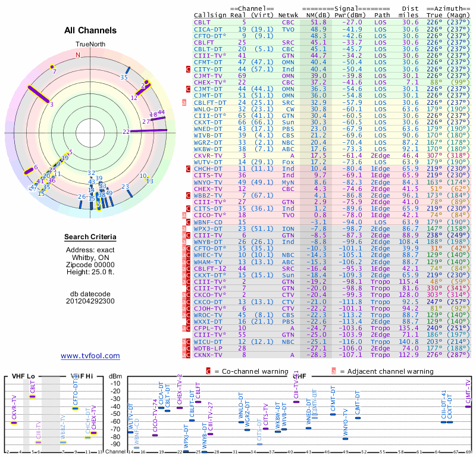Click adjacent channel icon on WPXJ-DT row
The height and width of the screenshot is (457, 476).
[184, 228]
